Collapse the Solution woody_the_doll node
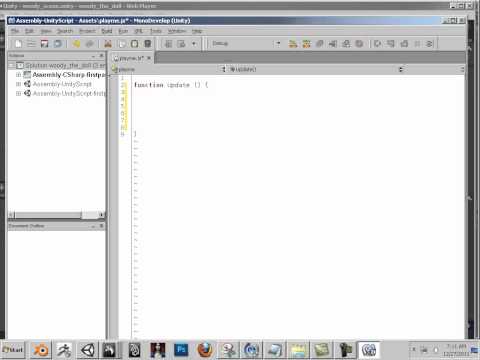Viewport: 480px width, 360px height. [x=12, y=65]
